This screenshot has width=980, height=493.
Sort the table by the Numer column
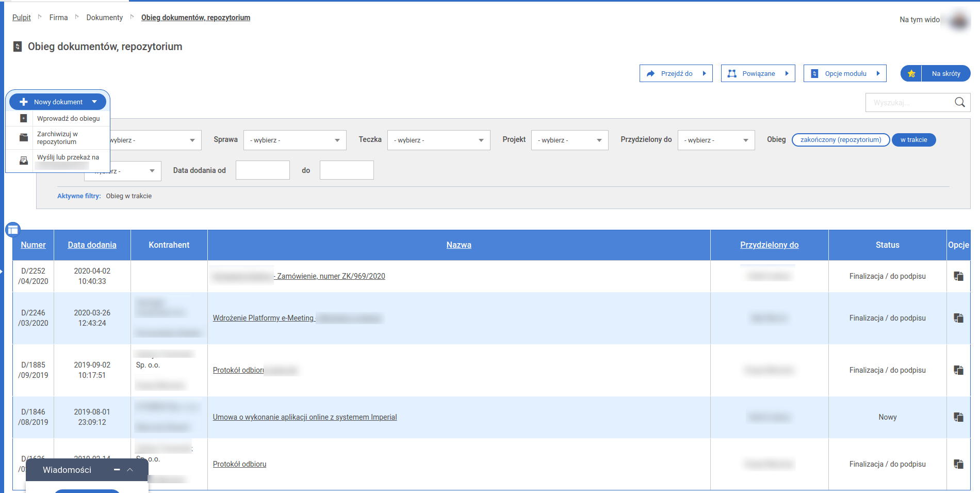[x=33, y=245]
